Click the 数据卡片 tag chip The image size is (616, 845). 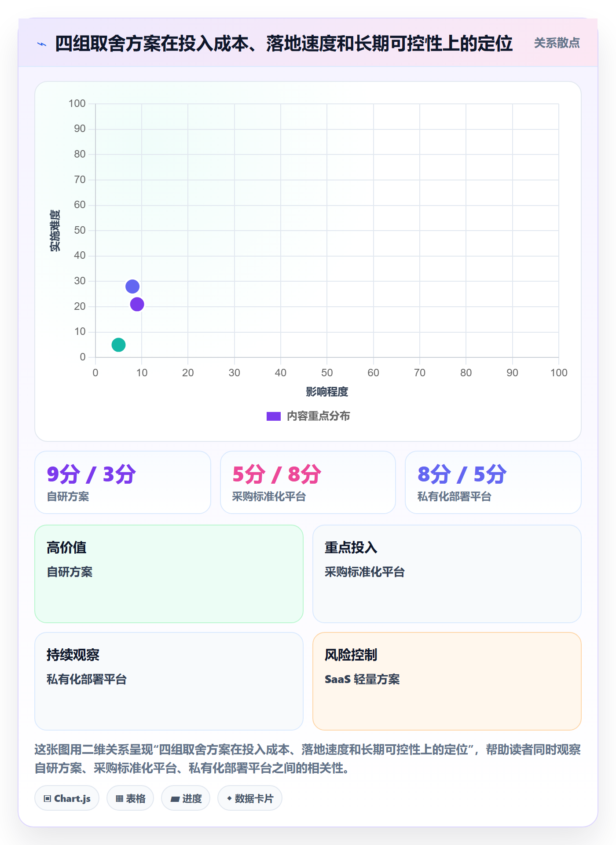(x=250, y=798)
